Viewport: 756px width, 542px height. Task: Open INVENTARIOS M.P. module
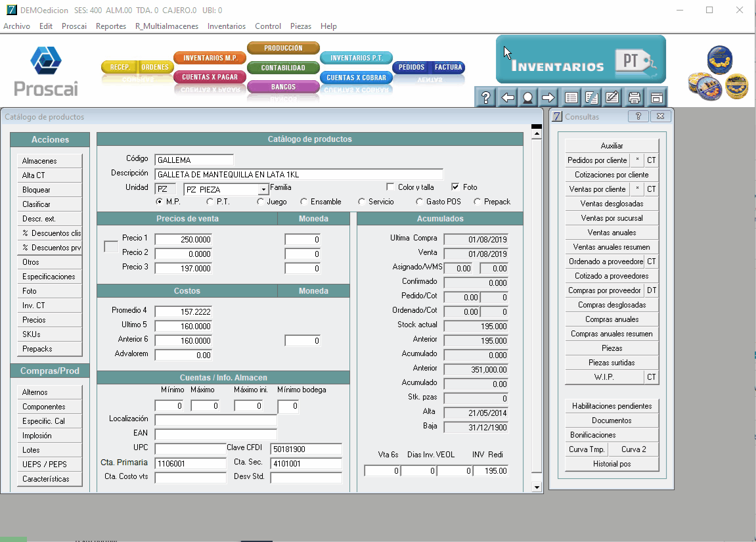pyautogui.click(x=210, y=58)
